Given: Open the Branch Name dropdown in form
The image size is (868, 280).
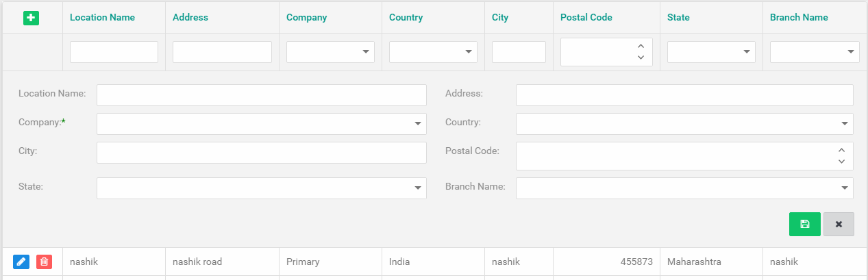Looking at the screenshot, I should [684, 188].
